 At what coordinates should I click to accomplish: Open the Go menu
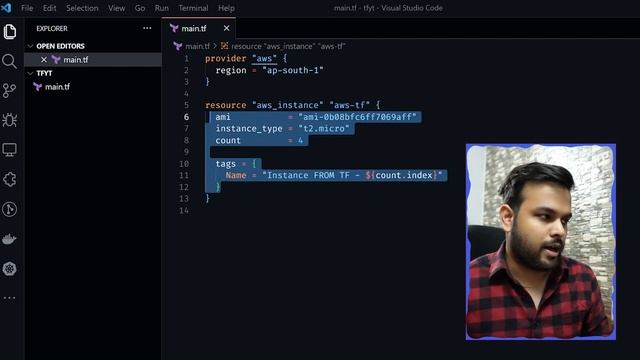point(140,8)
